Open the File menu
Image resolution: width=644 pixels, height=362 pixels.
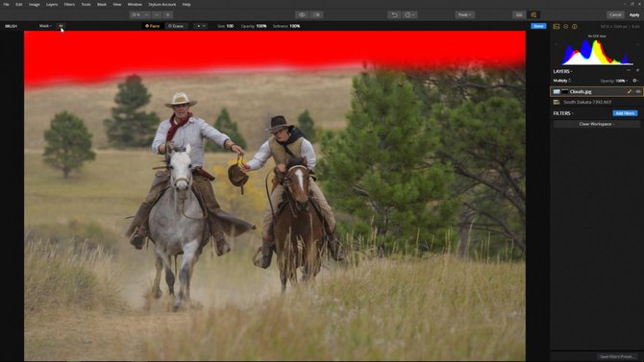(x=6, y=4)
